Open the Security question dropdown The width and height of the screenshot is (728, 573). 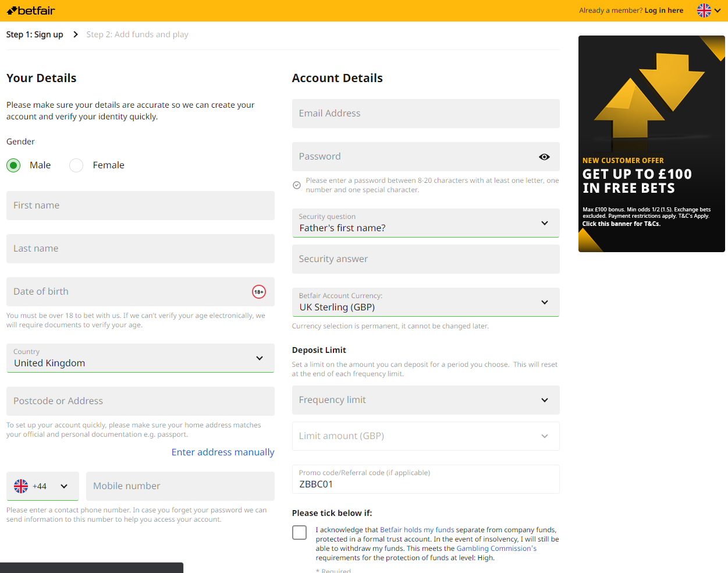click(425, 223)
